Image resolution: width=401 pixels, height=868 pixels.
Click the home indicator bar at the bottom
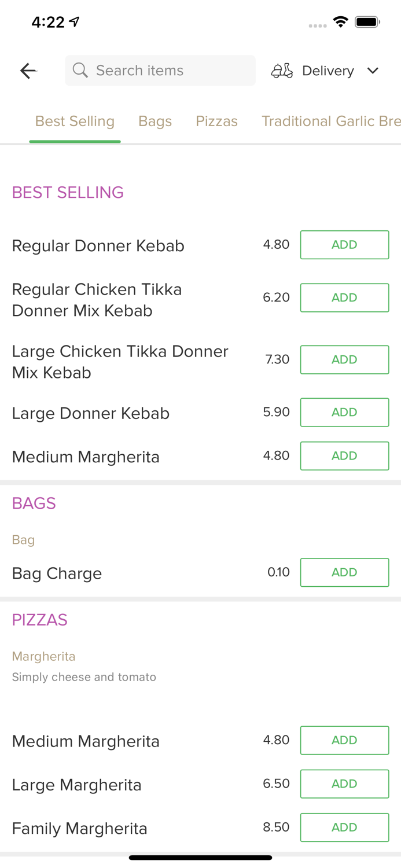(x=200, y=857)
